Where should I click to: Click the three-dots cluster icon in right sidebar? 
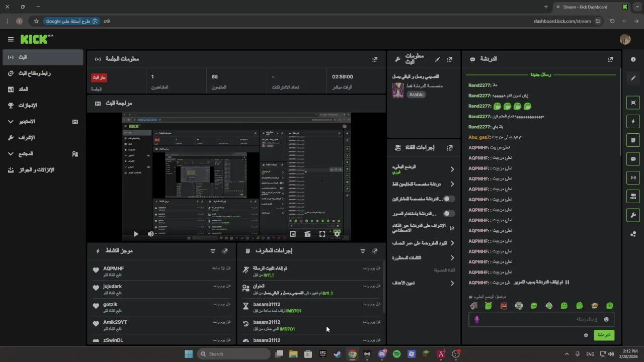click(x=633, y=234)
